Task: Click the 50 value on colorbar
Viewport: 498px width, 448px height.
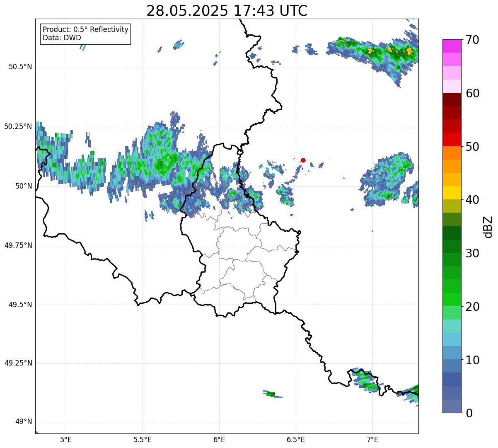Action: point(472,147)
